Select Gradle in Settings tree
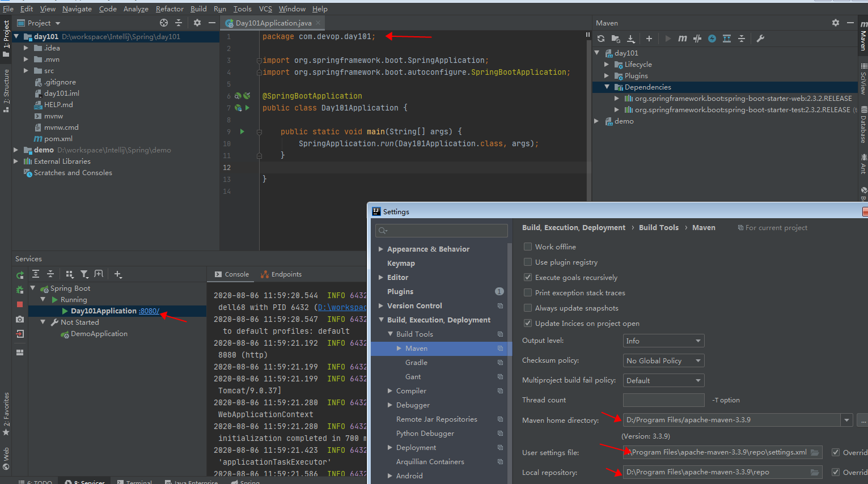Viewport: 868px width, 484px height. point(416,363)
